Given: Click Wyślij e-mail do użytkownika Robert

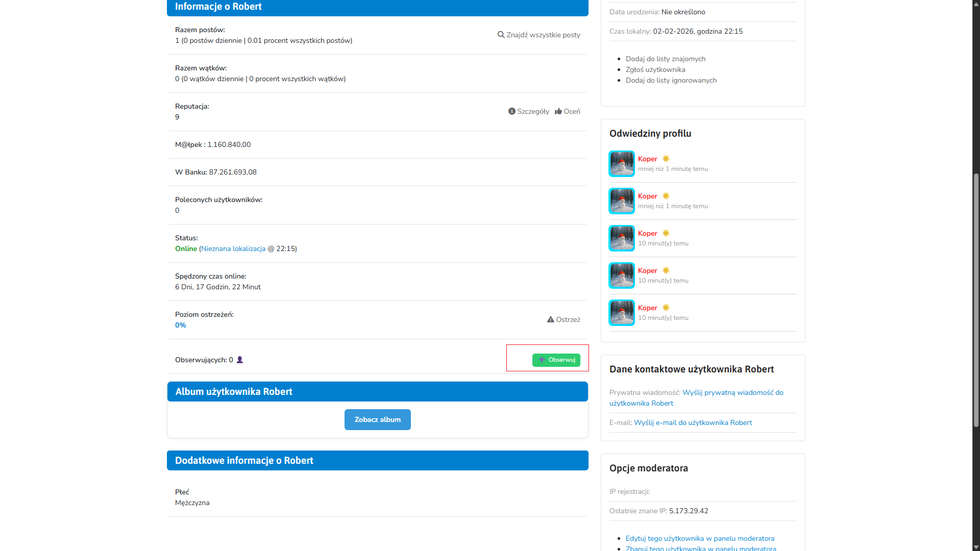Looking at the screenshot, I should tap(693, 422).
